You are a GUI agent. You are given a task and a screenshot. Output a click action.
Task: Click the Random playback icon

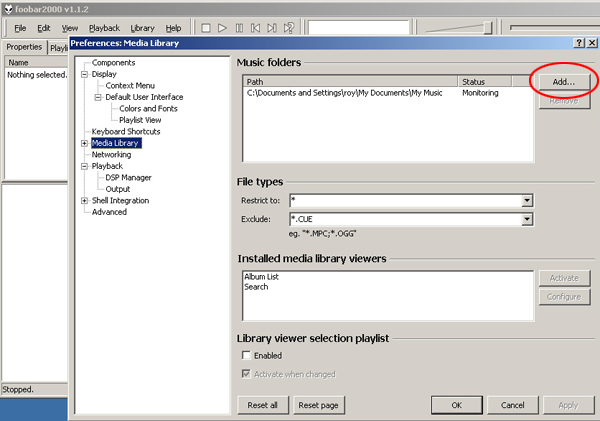click(289, 28)
